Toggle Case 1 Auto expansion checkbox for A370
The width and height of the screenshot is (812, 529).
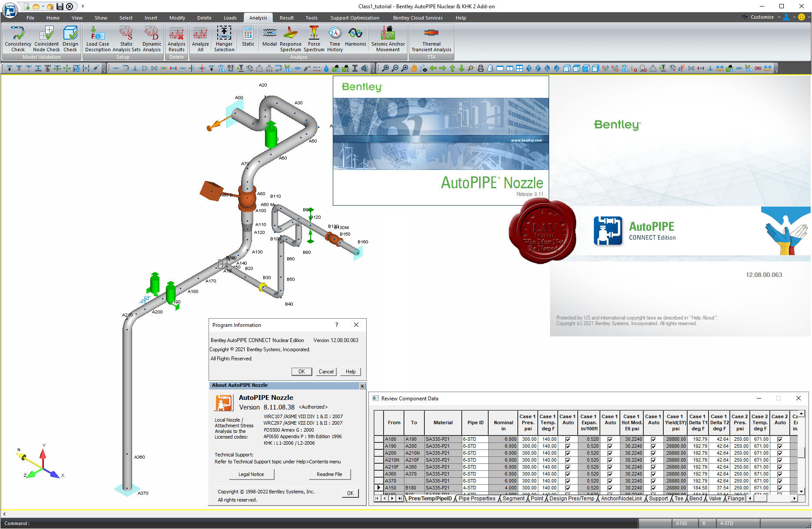pos(610,481)
